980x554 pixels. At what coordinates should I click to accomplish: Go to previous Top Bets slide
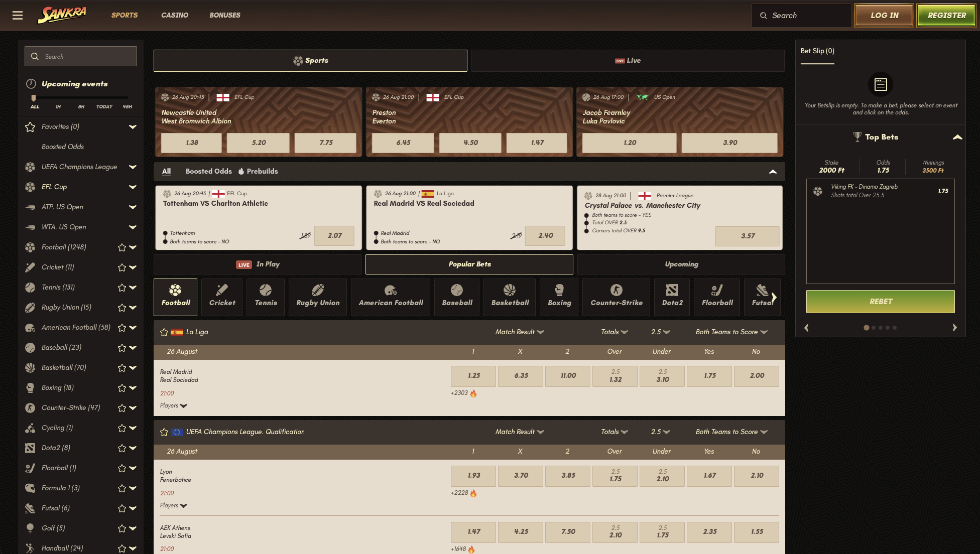click(x=806, y=328)
